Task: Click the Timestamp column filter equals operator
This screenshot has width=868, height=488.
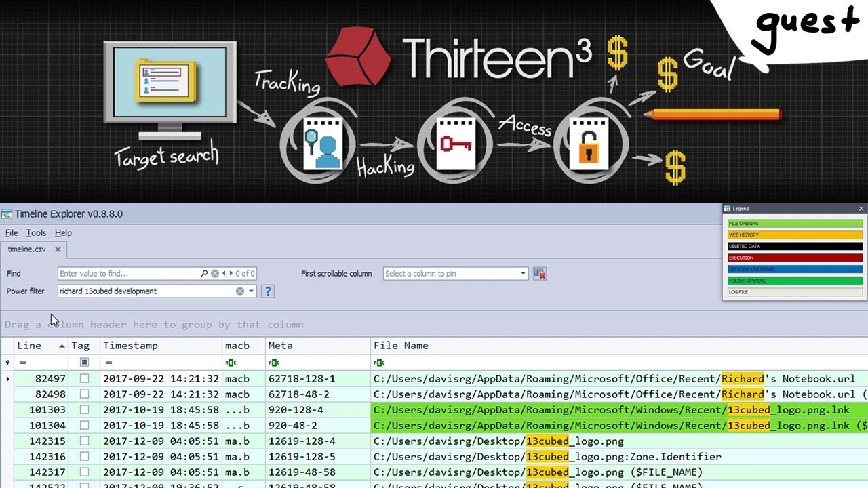Action: (108, 363)
